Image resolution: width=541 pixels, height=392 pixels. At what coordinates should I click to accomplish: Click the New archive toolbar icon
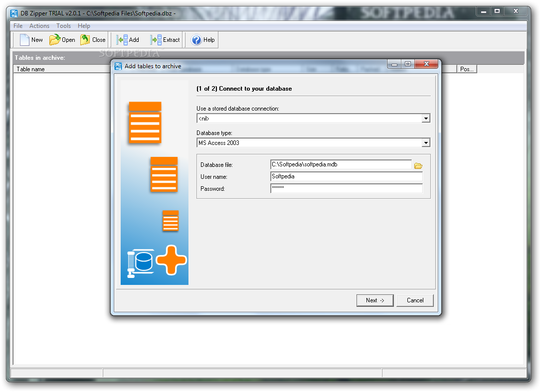(24, 40)
